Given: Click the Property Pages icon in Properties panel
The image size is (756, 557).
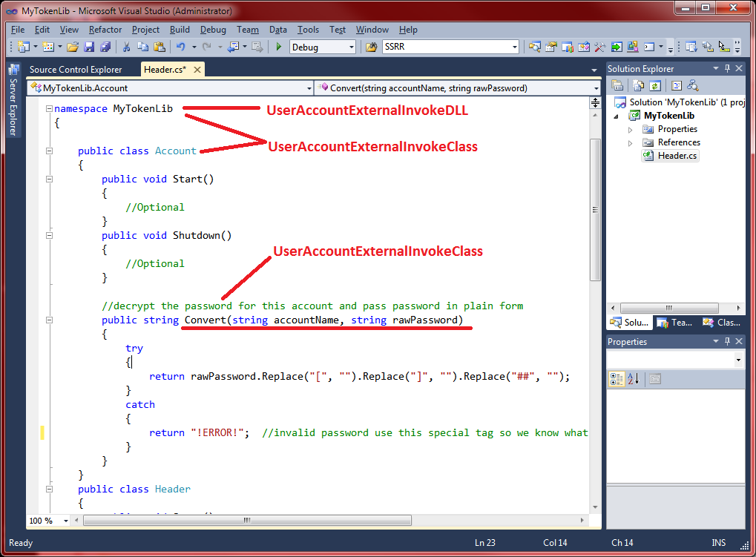Looking at the screenshot, I should tap(655, 379).
